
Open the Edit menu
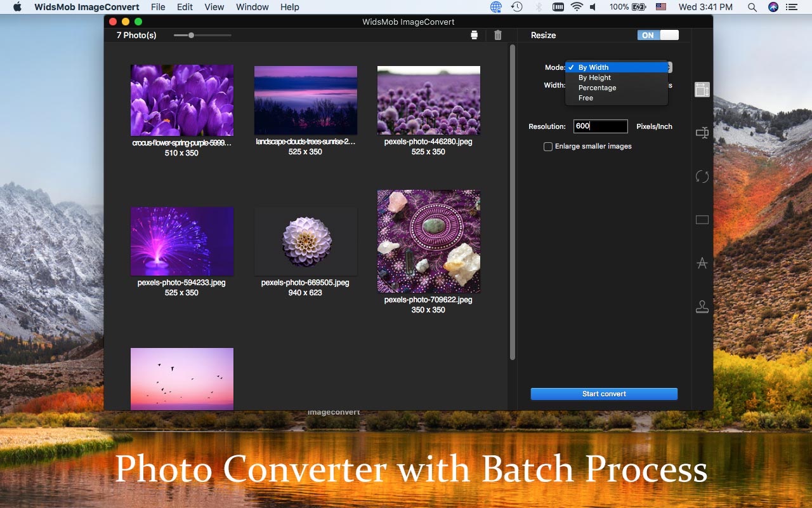tap(185, 7)
